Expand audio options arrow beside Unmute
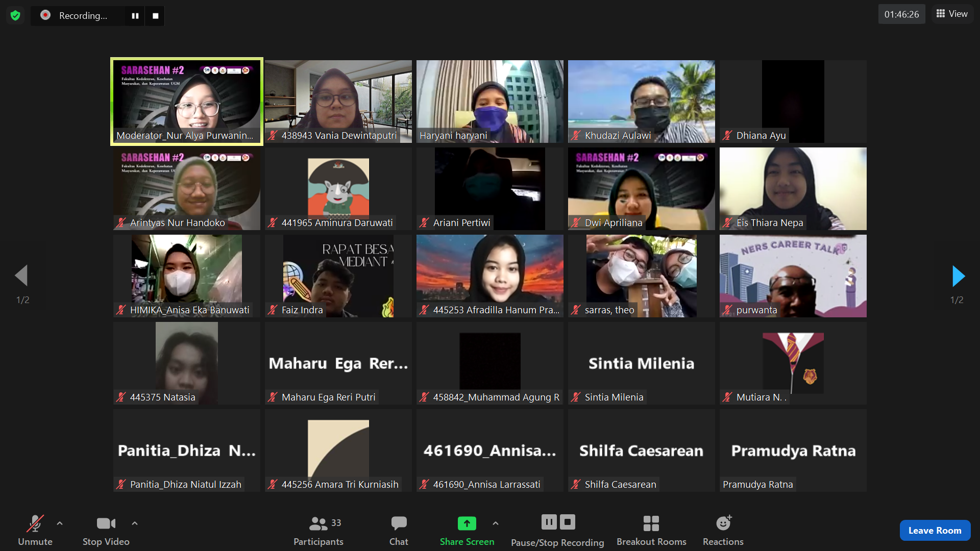The width and height of the screenshot is (980, 551). 60,523
